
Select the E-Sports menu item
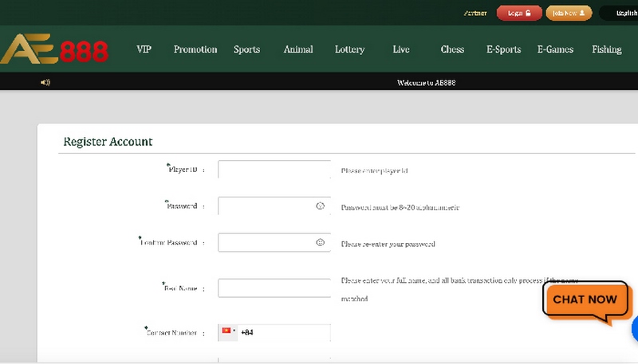pyautogui.click(x=503, y=49)
